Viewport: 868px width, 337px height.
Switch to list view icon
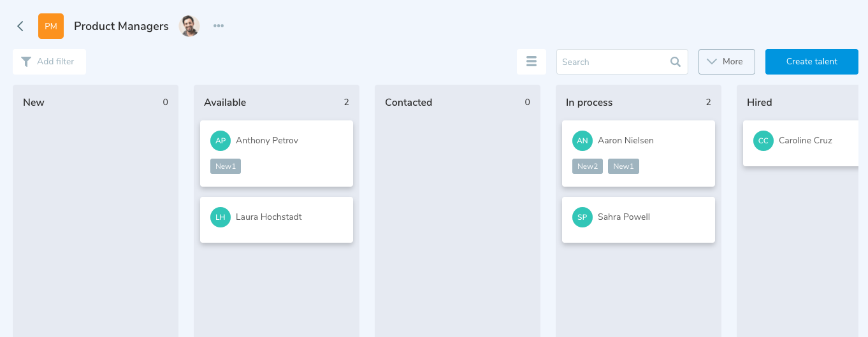532,62
